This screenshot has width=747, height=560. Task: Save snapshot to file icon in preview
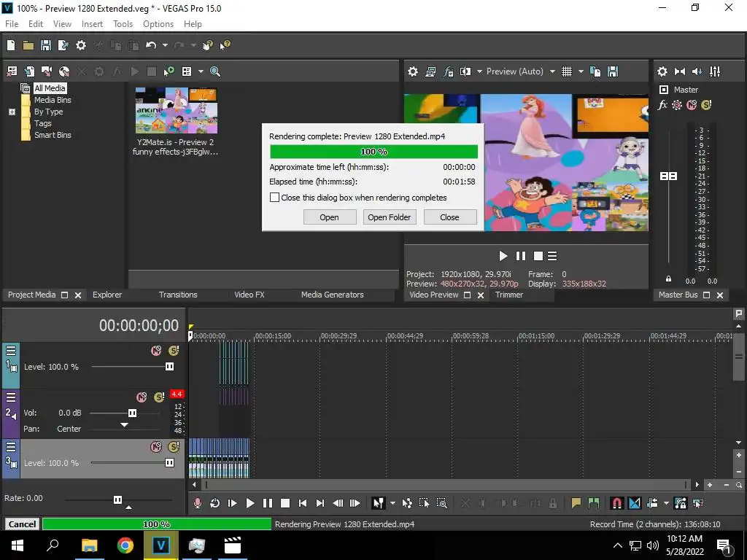pos(613,71)
